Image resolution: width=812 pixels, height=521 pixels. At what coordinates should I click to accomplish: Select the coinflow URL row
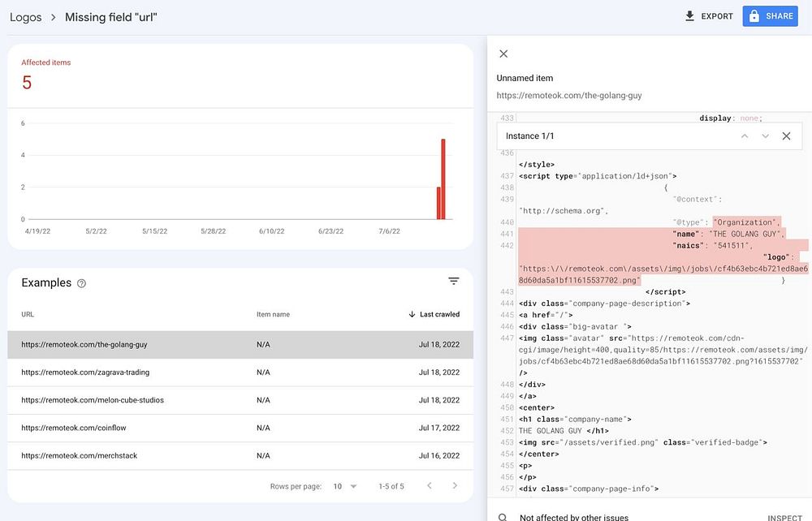tap(240, 428)
